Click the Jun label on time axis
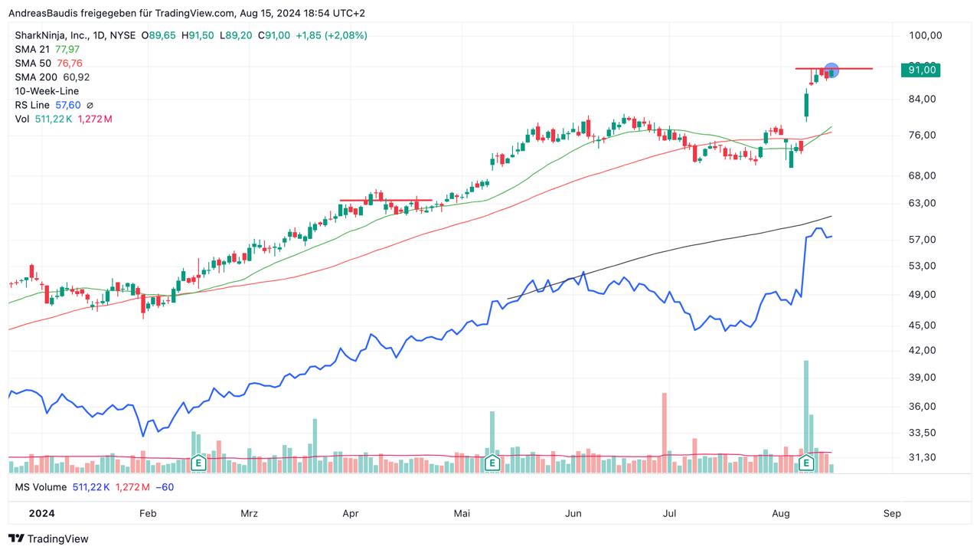This screenshot has height=553, width=980. pyautogui.click(x=573, y=513)
